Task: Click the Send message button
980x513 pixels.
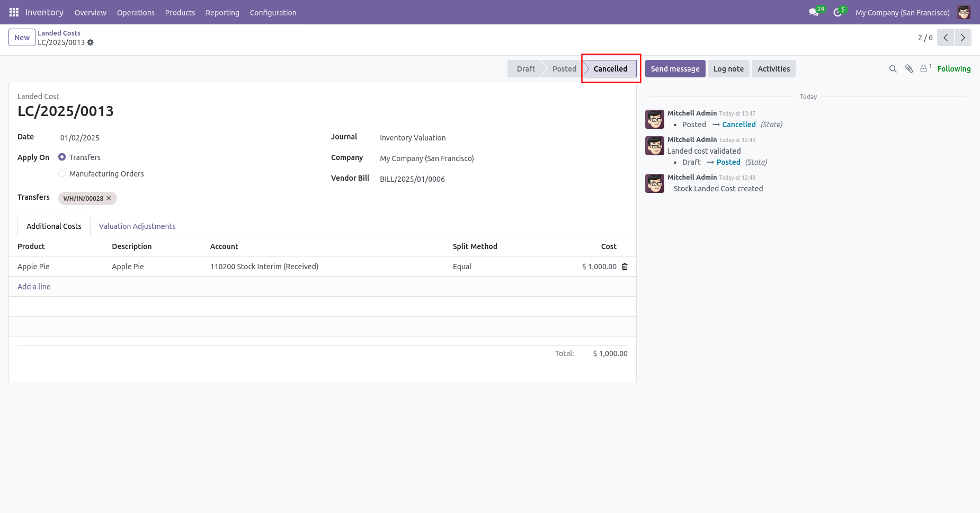Action: (675, 69)
